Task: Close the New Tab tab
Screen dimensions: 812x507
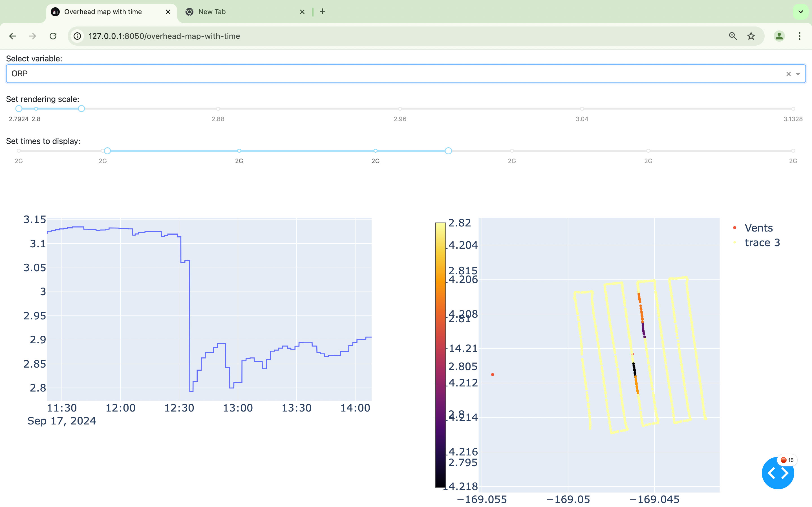Action: pos(302,12)
